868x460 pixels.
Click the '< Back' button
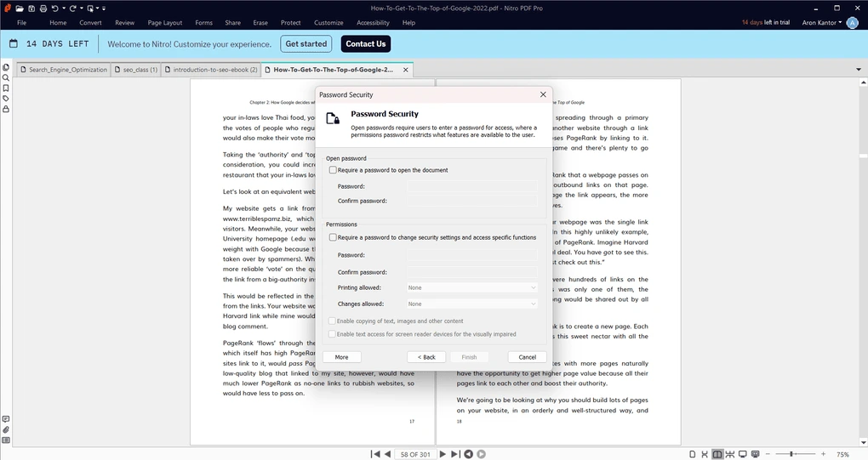426,357
